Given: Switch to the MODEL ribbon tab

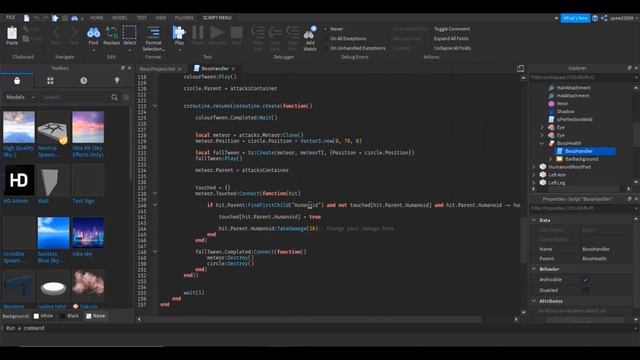Looking at the screenshot, I should coord(120,18).
